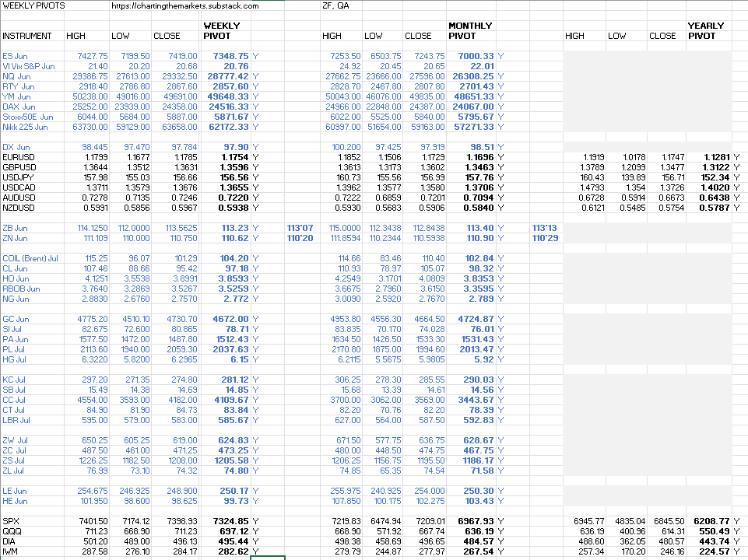The height and width of the screenshot is (560, 748).
Task: Select the HE Jun instrument cell
Action: [x=15, y=501]
